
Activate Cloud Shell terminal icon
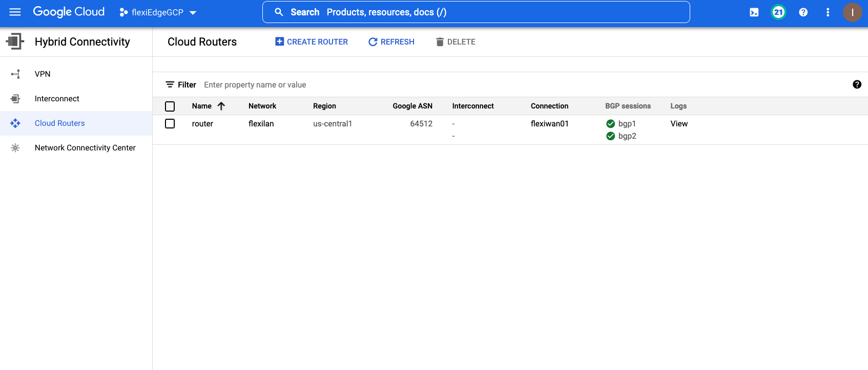[754, 12]
